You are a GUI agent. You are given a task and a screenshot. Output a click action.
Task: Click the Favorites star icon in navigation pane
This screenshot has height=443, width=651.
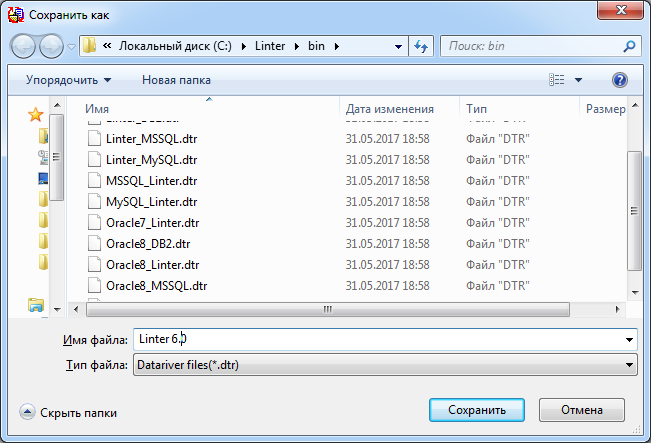pyautogui.click(x=36, y=115)
